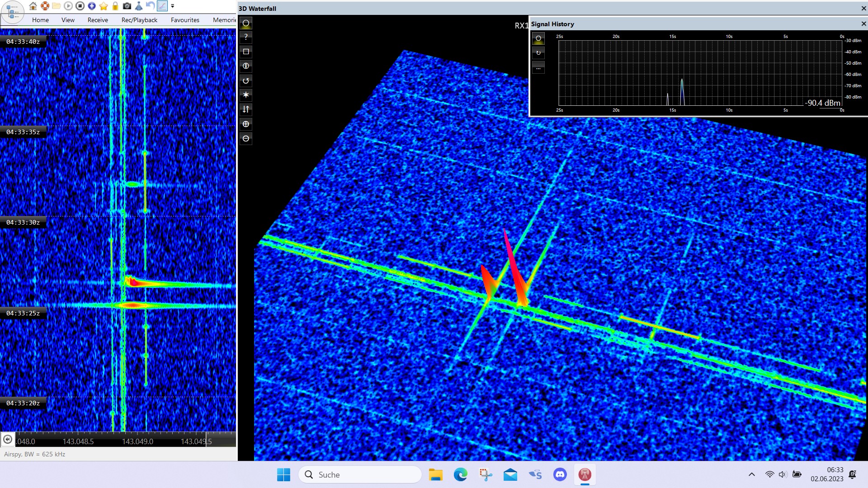Screen dimensions: 868x488
Task: Open the application menu tree button
Action: pos(12,12)
